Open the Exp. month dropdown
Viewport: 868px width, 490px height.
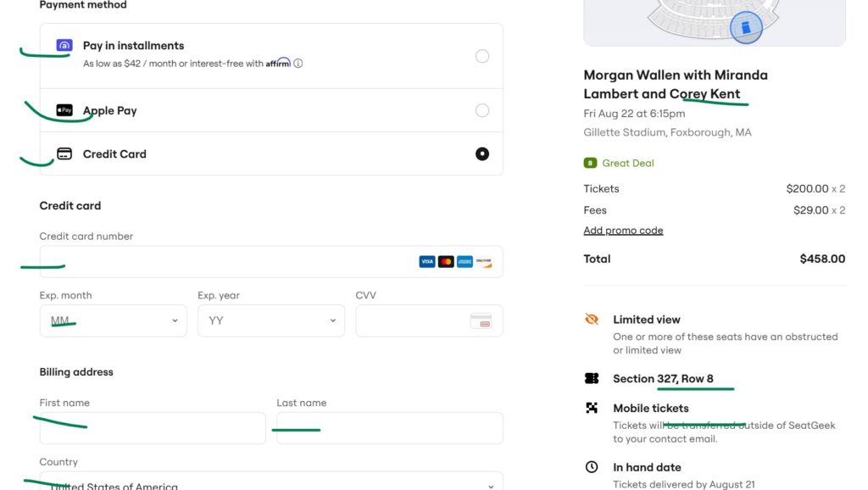pos(113,320)
